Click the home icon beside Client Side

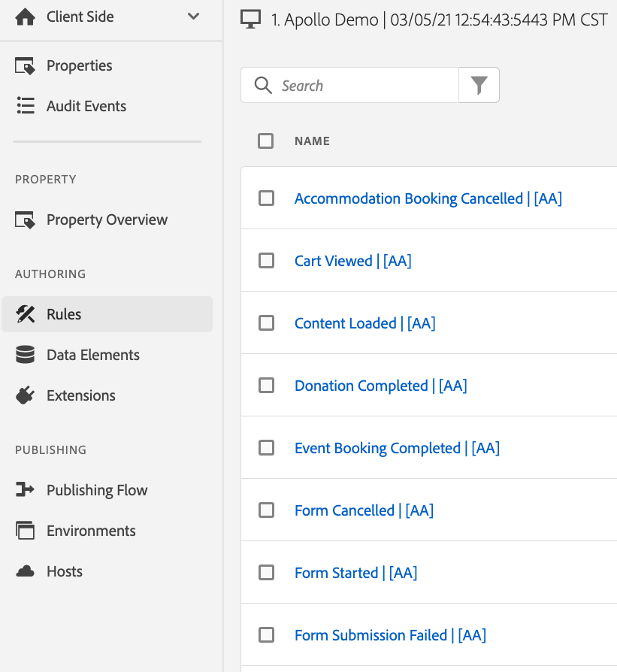pos(26,17)
